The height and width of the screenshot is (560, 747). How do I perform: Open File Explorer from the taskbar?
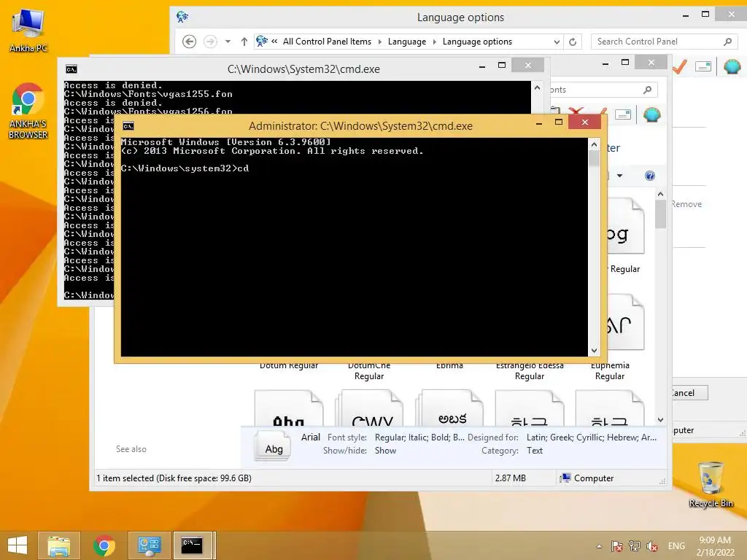point(59,545)
